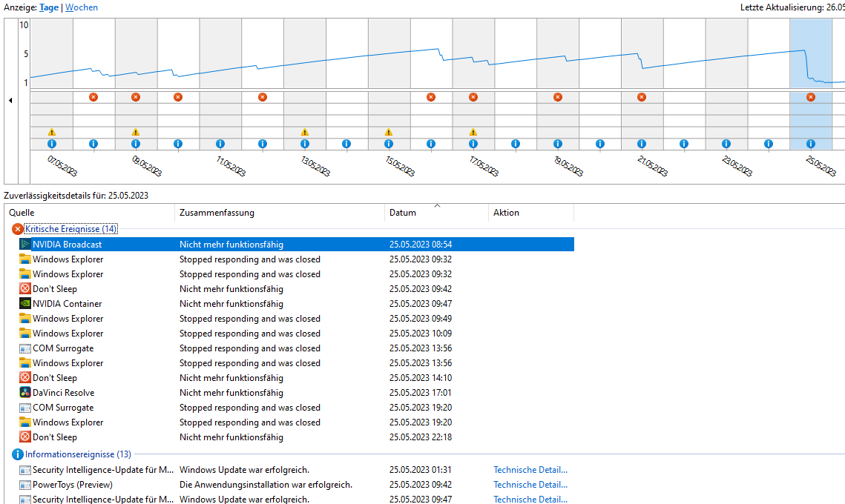Select the NVIDIA Broadcast row text
The height and width of the screenshot is (504, 845).
coord(67,245)
